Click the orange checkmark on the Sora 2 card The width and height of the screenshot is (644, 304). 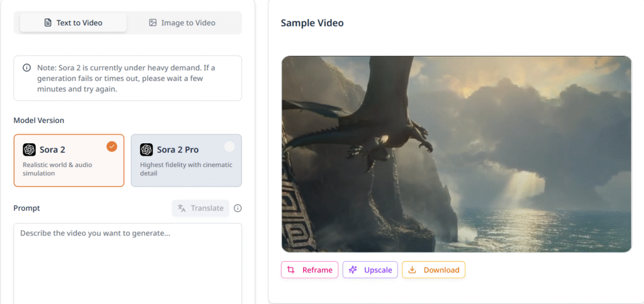coord(111,146)
